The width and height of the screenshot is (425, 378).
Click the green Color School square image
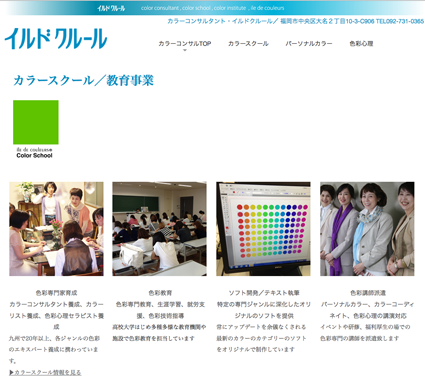point(36,122)
